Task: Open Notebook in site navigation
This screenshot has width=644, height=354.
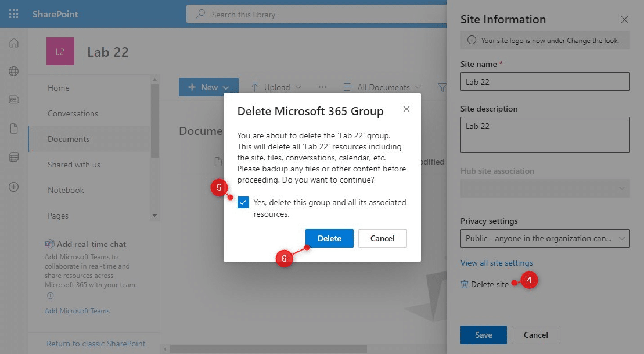Action: 66,190
